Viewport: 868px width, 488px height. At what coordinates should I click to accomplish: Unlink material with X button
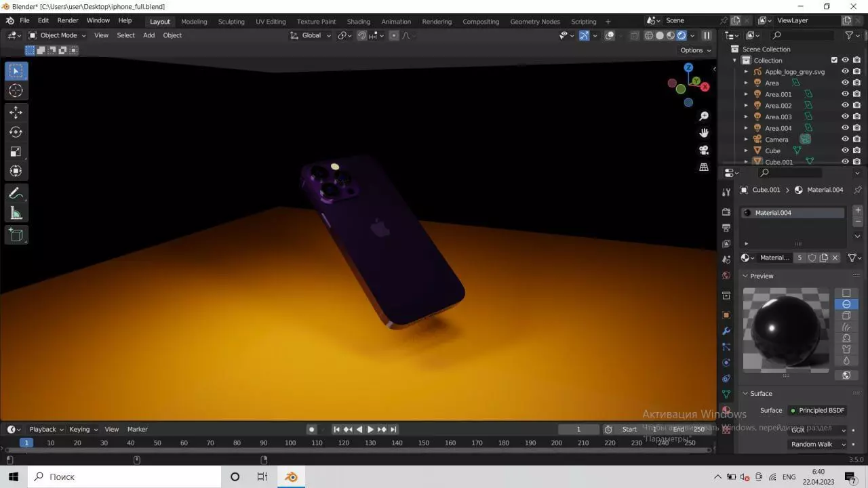[835, 258]
